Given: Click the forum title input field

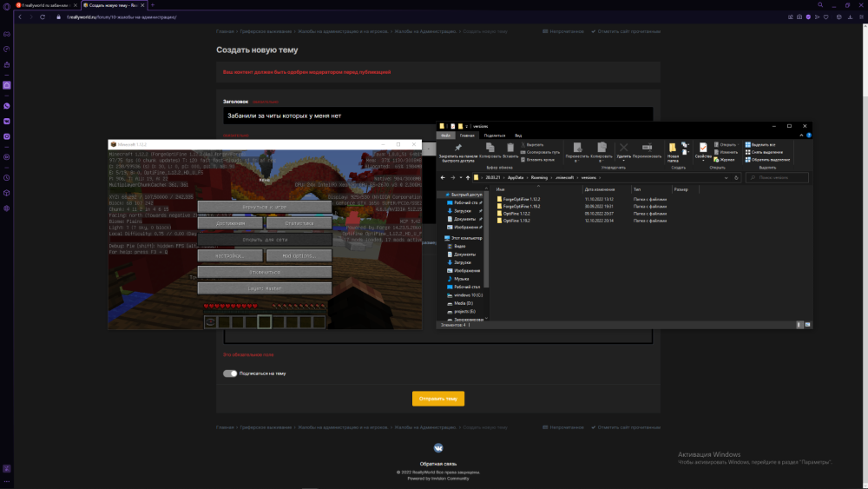Looking at the screenshot, I should coord(437,116).
